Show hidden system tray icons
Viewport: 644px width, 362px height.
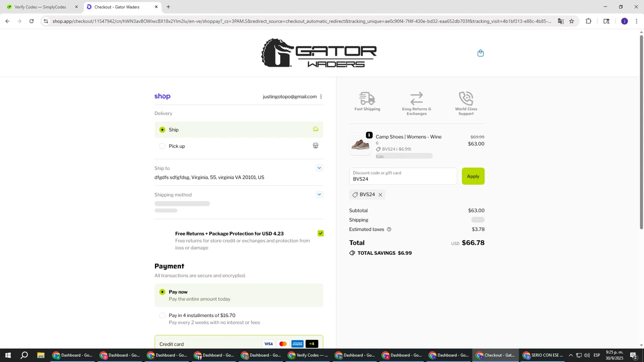(571, 355)
